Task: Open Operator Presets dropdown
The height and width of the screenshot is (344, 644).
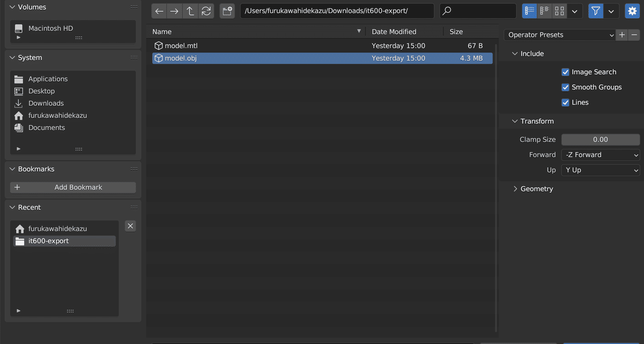Action: pos(560,35)
